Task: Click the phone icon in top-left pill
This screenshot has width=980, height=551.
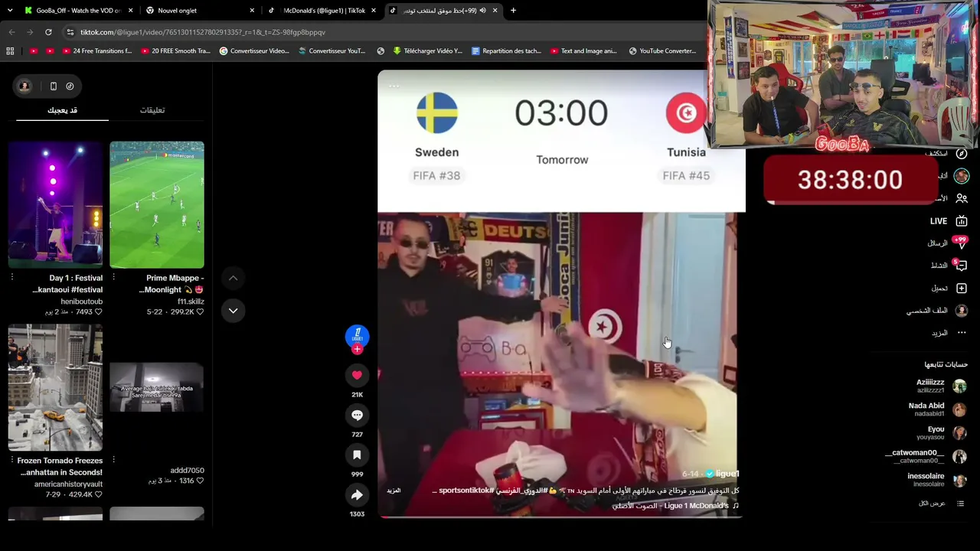Action: 54,86
